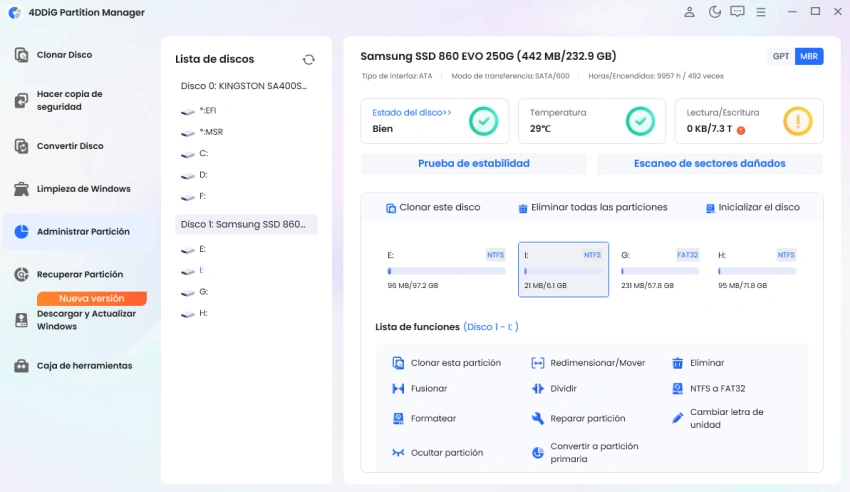The width and height of the screenshot is (850, 492).
Task: Click the Dividir icon
Action: coord(537,389)
